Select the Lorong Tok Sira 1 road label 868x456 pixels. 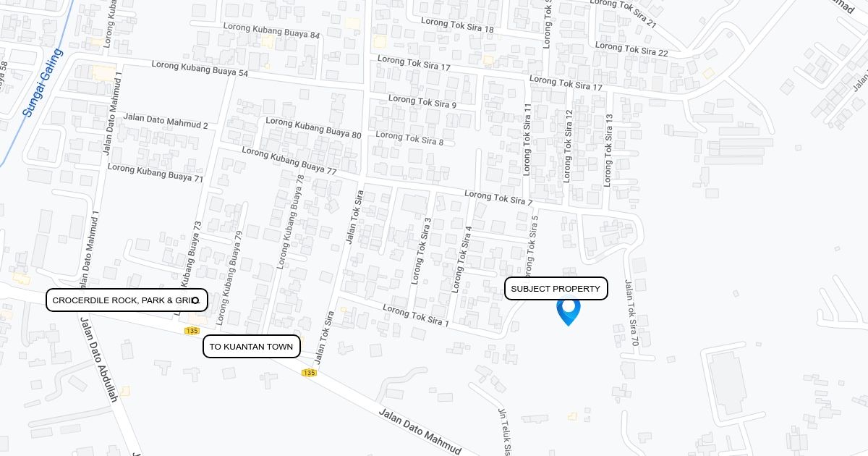click(416, 315)
